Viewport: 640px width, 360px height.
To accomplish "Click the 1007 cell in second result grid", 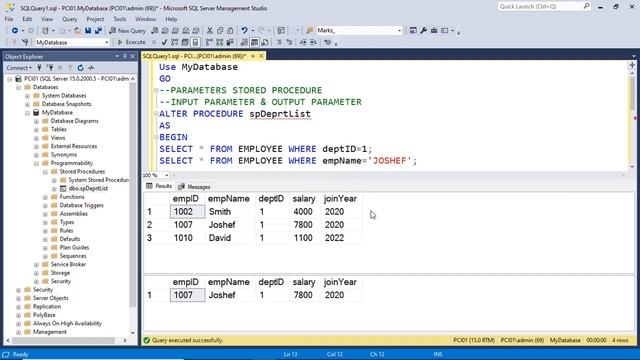I will (187, 295).
